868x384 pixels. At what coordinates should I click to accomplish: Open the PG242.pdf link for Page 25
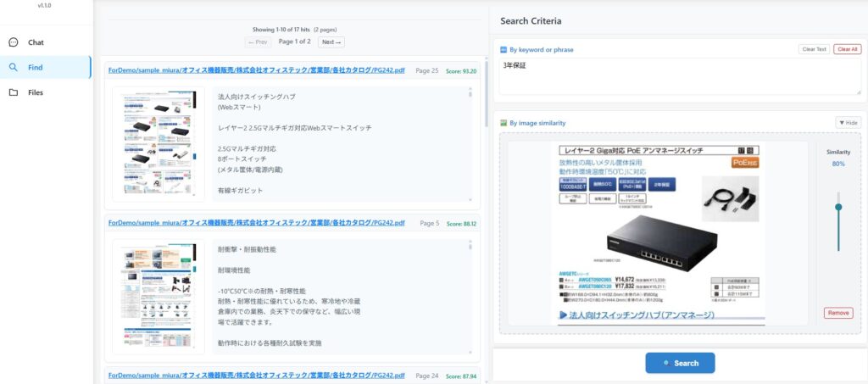[x=257, y=70]
